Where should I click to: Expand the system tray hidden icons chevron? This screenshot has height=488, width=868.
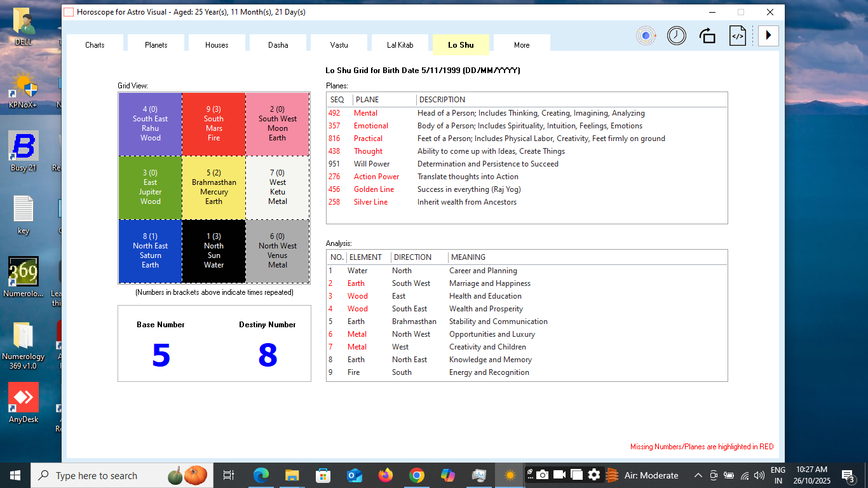tap(698, 475)
